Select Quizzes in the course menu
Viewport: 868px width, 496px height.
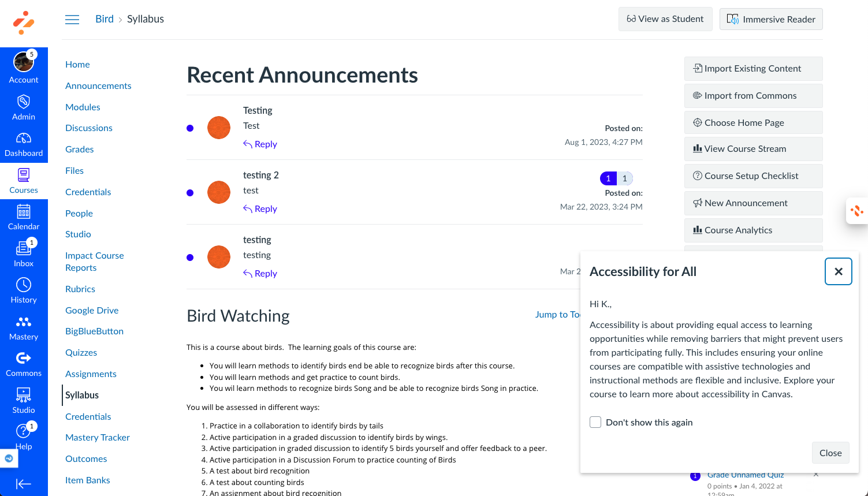tap(81, 352)
